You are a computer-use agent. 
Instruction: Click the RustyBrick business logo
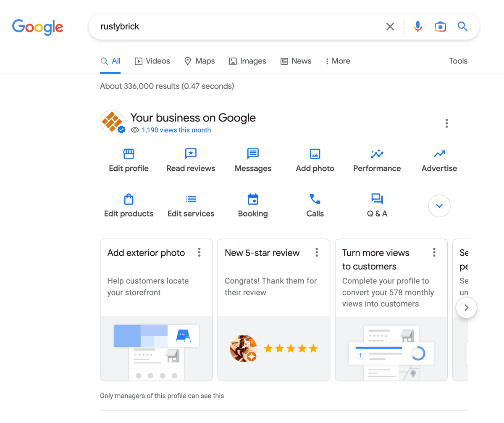click(x=113, y=122)
